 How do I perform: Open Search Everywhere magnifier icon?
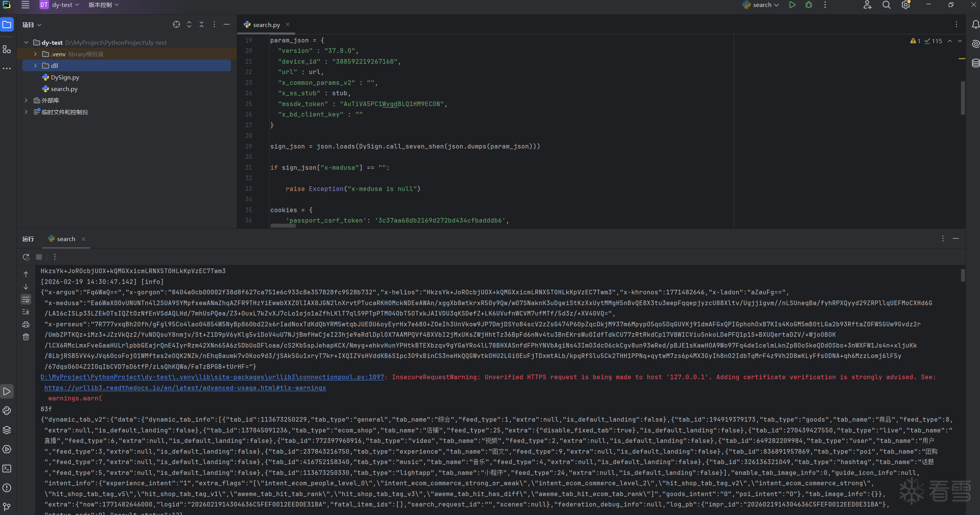tap(887, 5)
